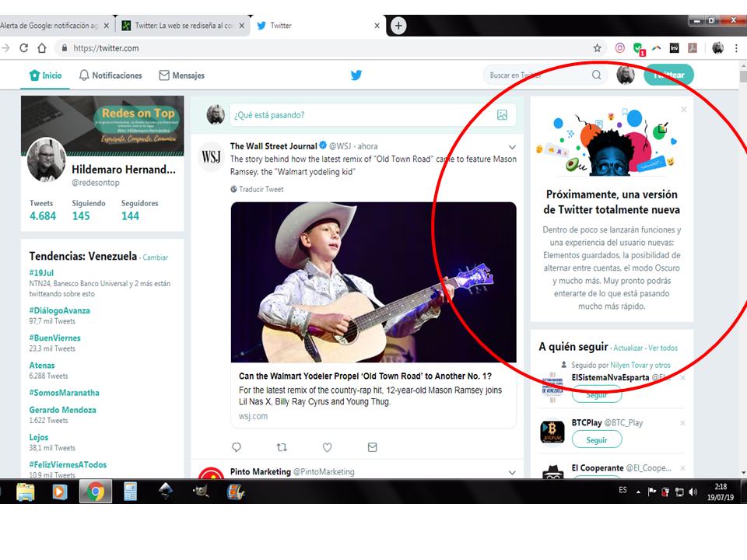Open the clock showing 2:18 19/07/19
This screenshot has width=747, height=560.
click(721, 492)
